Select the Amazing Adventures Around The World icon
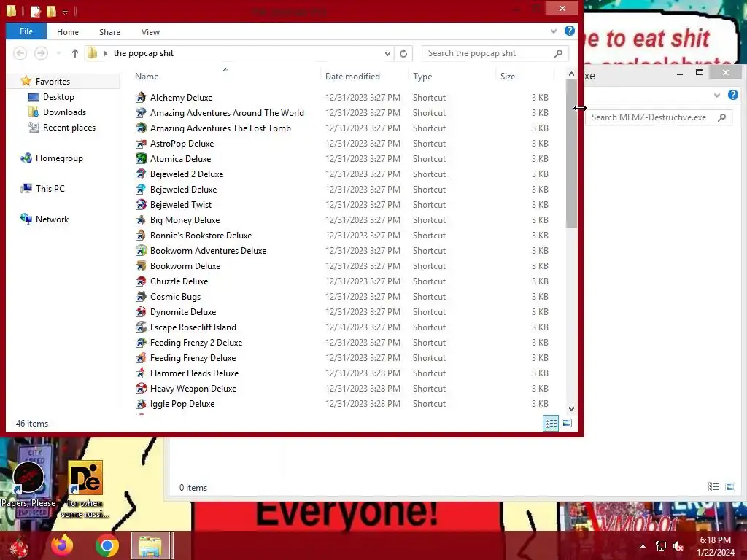Screen dimensions: 747x560 (x=141, y=113)
